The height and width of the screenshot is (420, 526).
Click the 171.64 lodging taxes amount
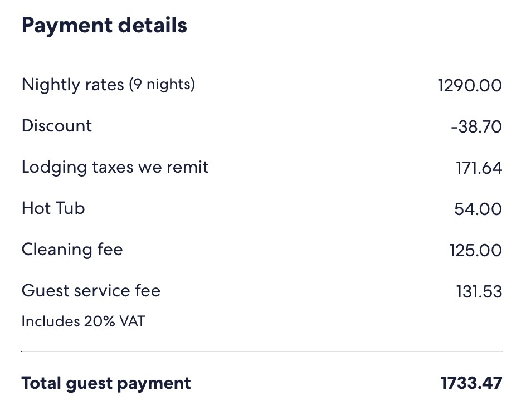point(479,168)
